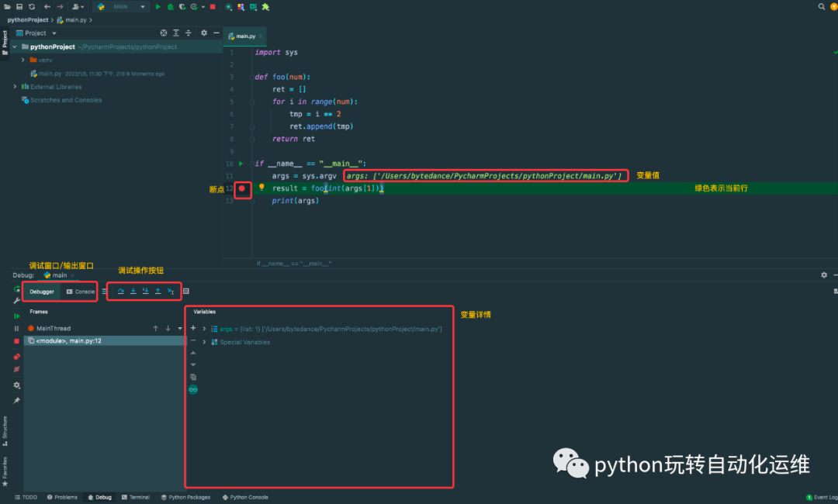Open Project panel gear options
Screen dimensions: 838x504
tap(203, 33)
